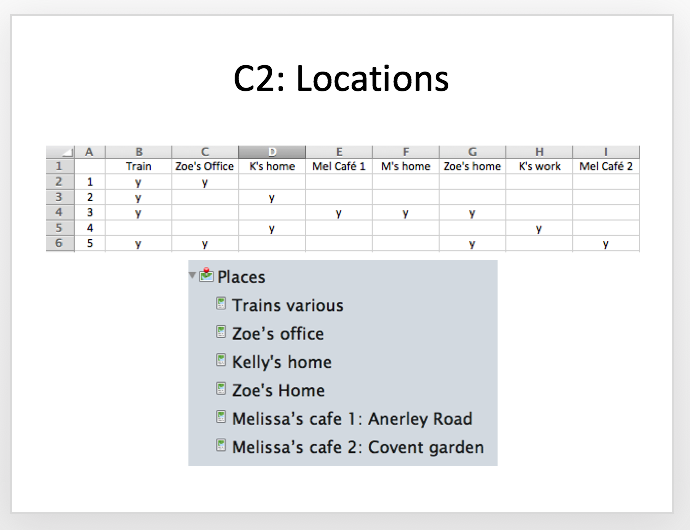Select column D header
The image size is (690, 530).
coord(272,152)
